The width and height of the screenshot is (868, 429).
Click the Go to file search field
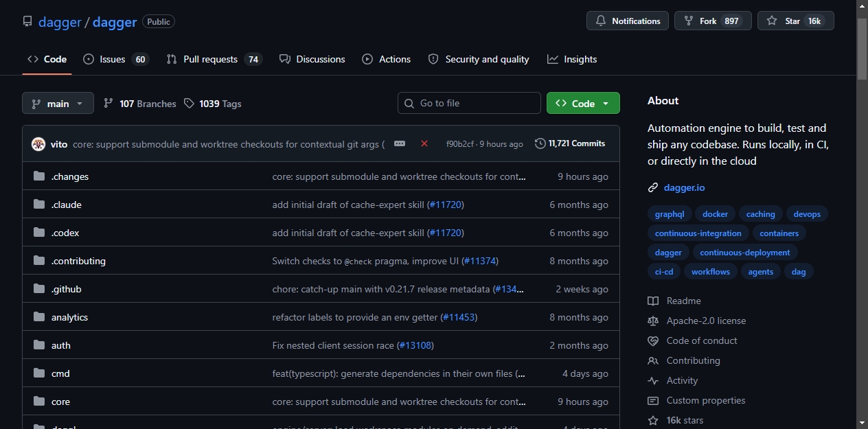[x=469, y=103]
